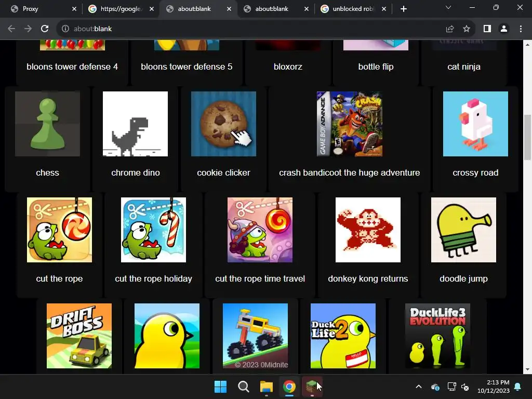Click the chess text label
The width and height of the screenshot is (532, 399).
pos(47,172)
